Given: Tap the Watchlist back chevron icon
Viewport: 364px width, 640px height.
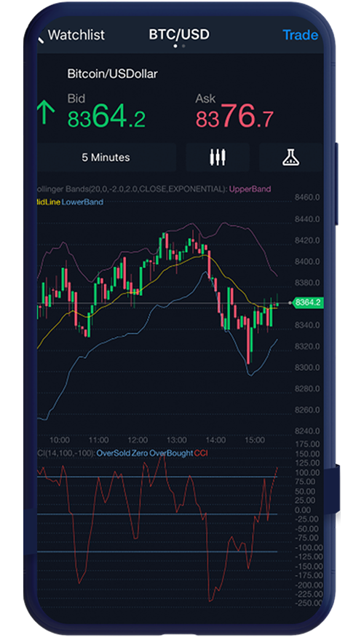Looking at the screenshot, I should click(x=41, y=38).
